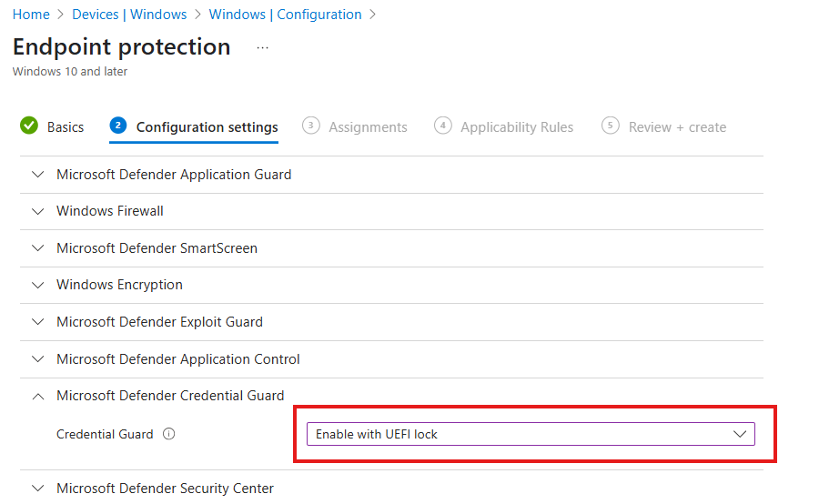Click the Windows Encryption section title
Viewport: 819px width, 504px height.
(x=119, y=285)
